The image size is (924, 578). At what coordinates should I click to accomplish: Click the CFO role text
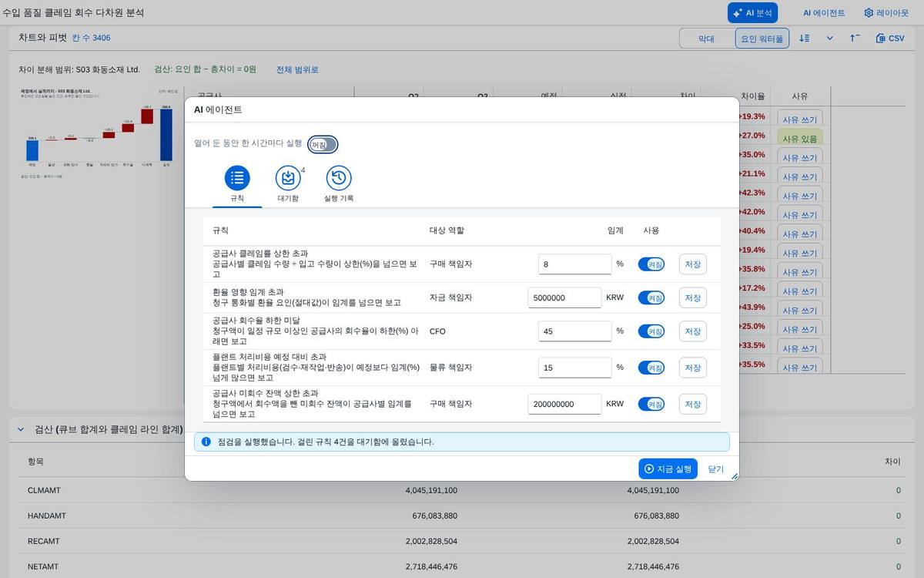[437, 331]
